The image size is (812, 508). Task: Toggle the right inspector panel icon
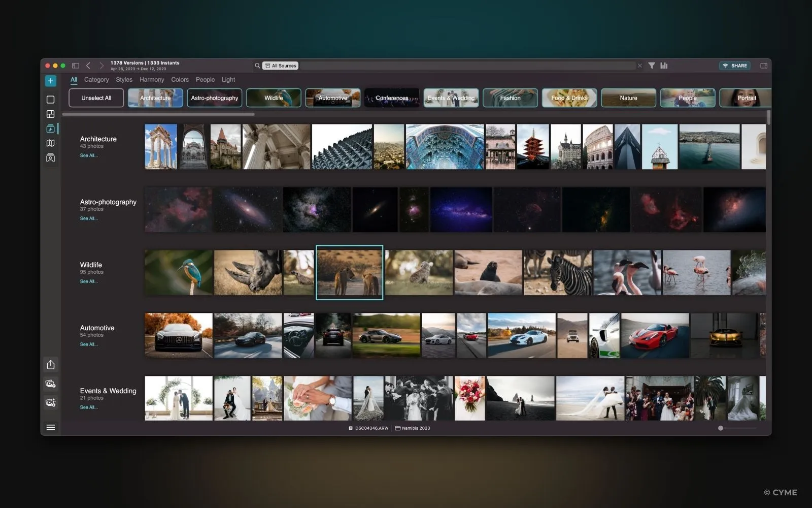(764, 66)
